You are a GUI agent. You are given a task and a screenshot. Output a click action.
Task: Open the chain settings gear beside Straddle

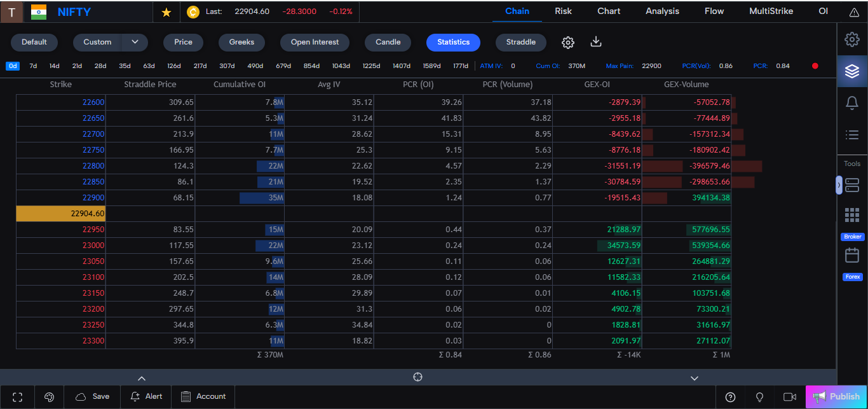pos(567,41)
